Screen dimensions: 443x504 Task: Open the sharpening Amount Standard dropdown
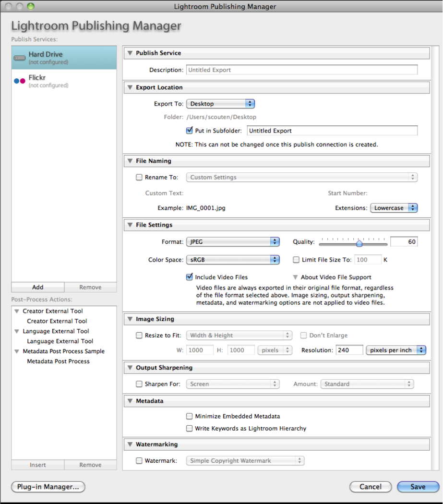tap(367, 384)
